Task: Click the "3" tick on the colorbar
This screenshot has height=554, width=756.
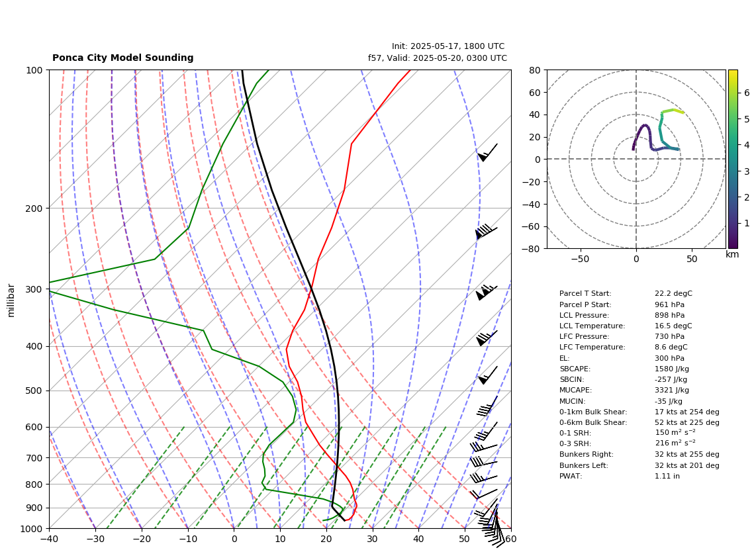Action: (747, 171)
